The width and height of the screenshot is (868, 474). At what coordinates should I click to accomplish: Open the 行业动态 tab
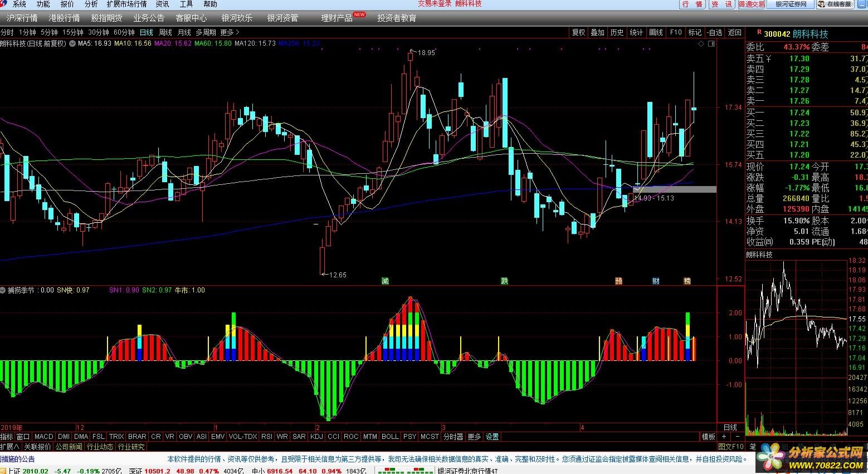coord(100,447)
